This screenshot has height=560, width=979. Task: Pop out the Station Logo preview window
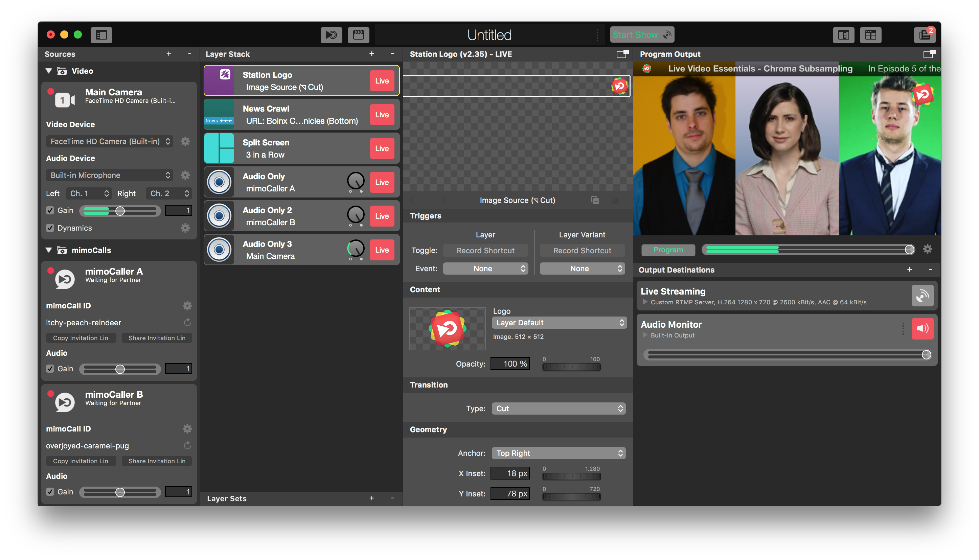(622, 54)
